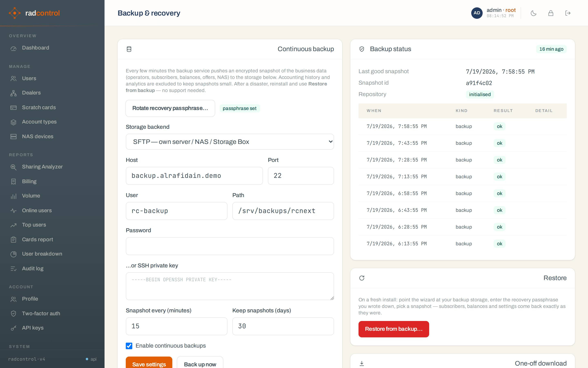Click the logout arrow icon
This screenshot has height=368, width=588.
(x=568, y=13)
